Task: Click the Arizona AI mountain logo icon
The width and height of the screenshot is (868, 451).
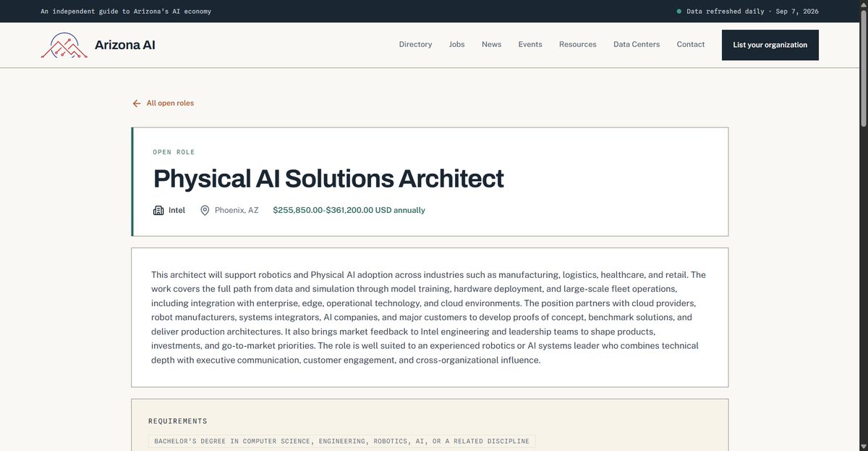Action: pyautogui.click(x=64, y=45)
